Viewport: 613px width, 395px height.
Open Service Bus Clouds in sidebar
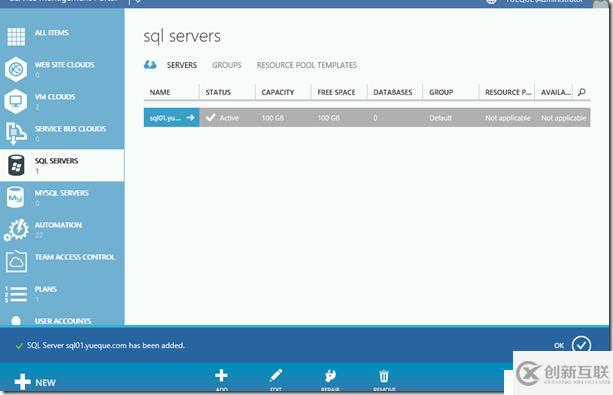pos(70,129)
